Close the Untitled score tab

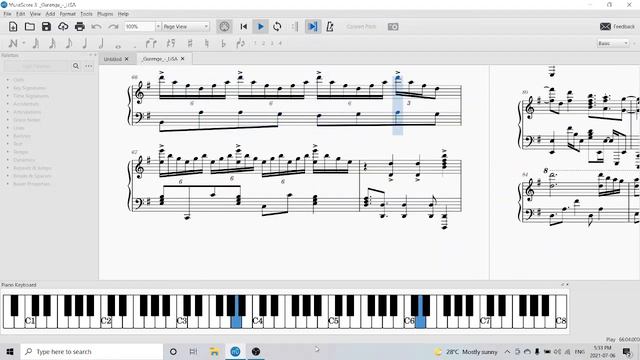point(127,59)
